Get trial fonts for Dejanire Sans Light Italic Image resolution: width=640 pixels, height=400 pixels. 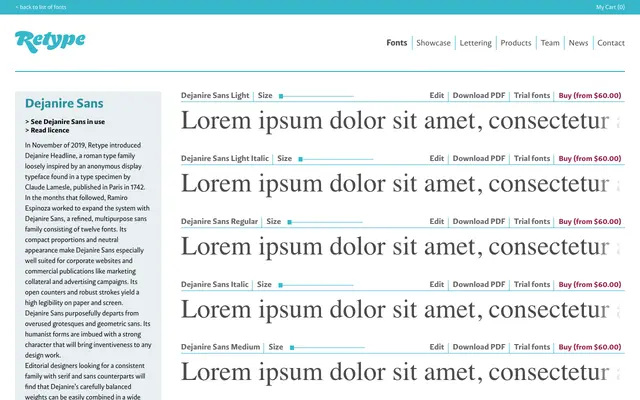click(x=532, y=158)
